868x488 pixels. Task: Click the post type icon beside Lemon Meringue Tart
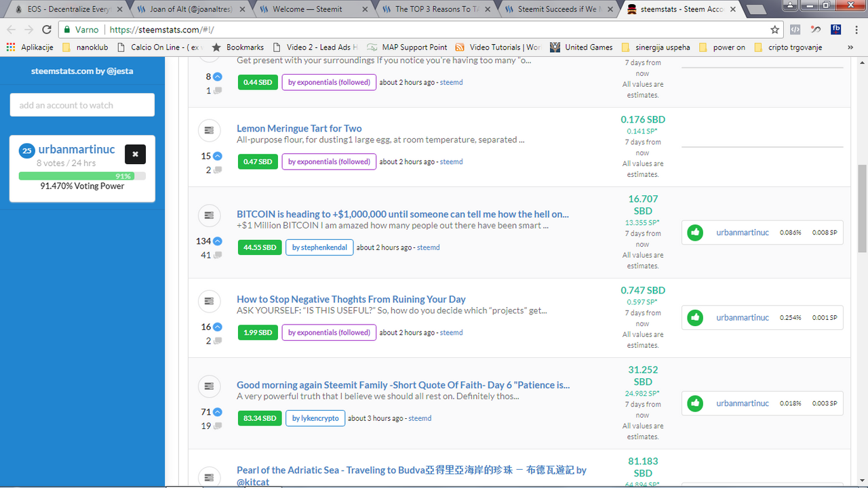coord(209,129)
